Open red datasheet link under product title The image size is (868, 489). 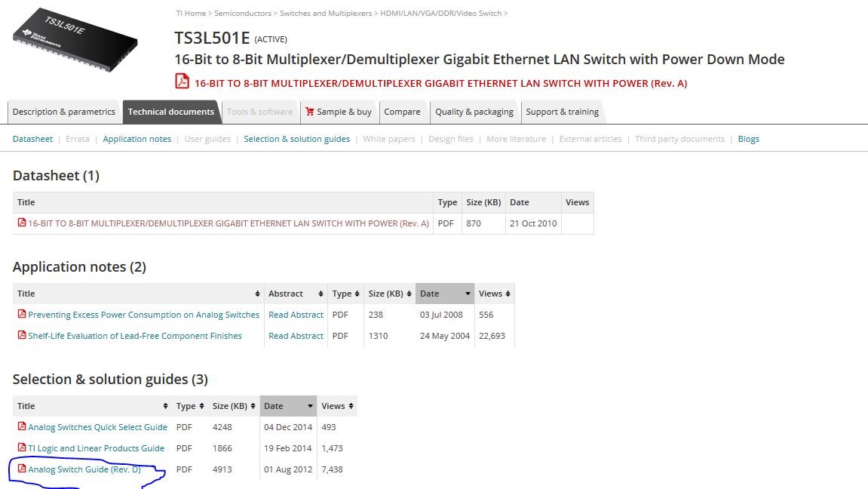click(440, 83)
